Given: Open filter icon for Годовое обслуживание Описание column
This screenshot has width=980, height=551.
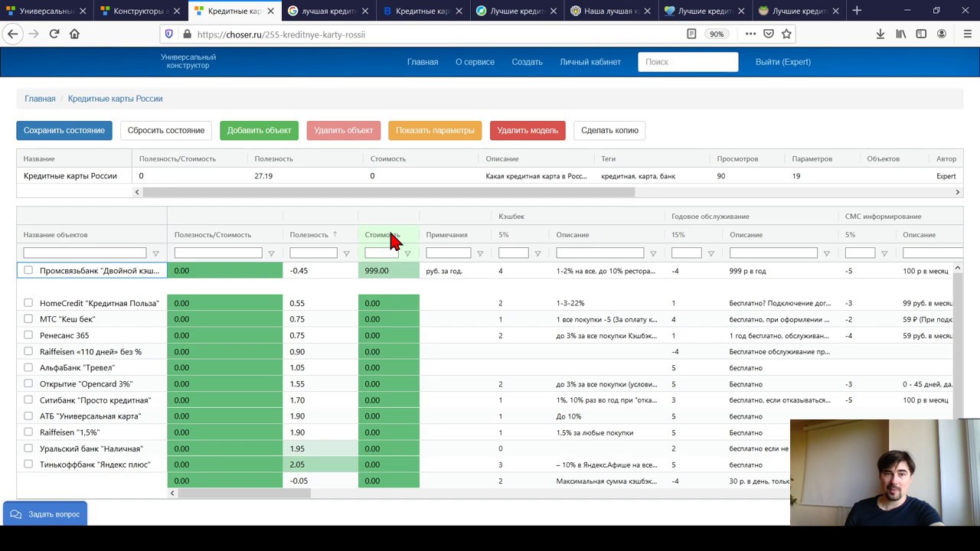Looking at the screenshot, I should pos(827,253).
